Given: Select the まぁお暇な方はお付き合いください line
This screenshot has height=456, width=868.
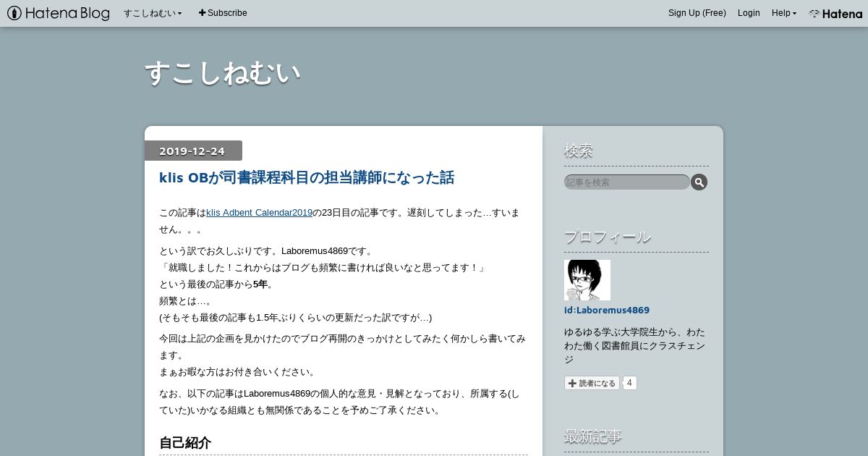Looking at the screenshot, I should 238,372.
